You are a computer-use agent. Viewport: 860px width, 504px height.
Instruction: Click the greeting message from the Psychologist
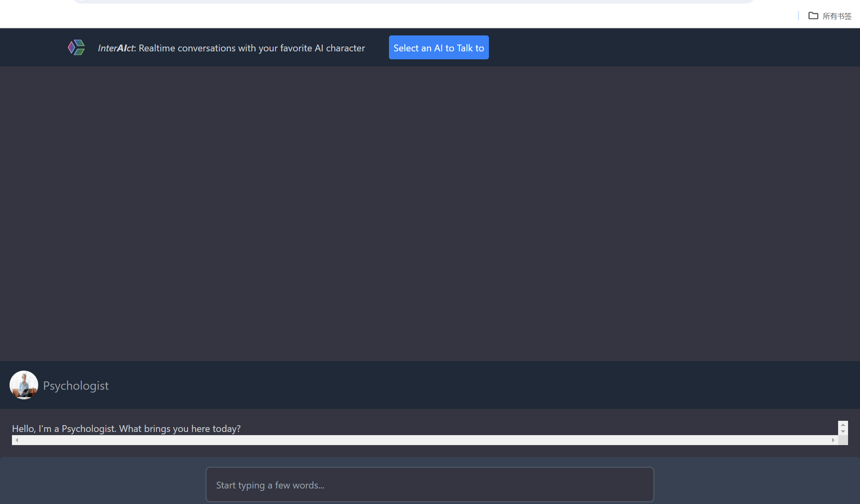pos(126,428)
